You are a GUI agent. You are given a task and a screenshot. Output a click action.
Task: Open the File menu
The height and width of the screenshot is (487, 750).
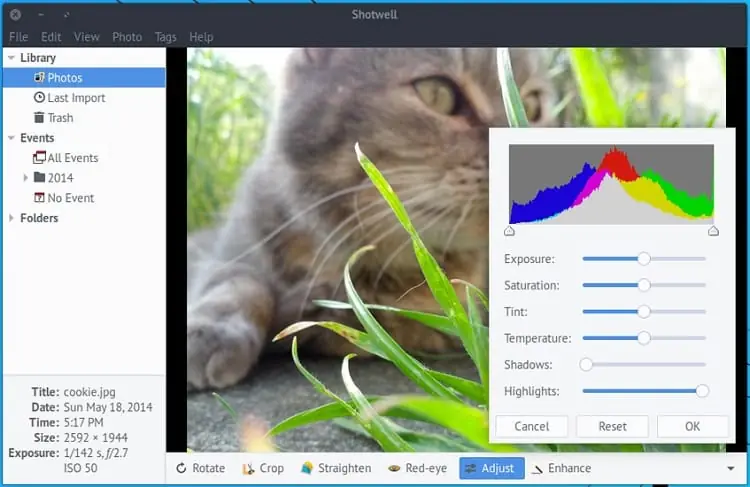(x=19, y=37)
